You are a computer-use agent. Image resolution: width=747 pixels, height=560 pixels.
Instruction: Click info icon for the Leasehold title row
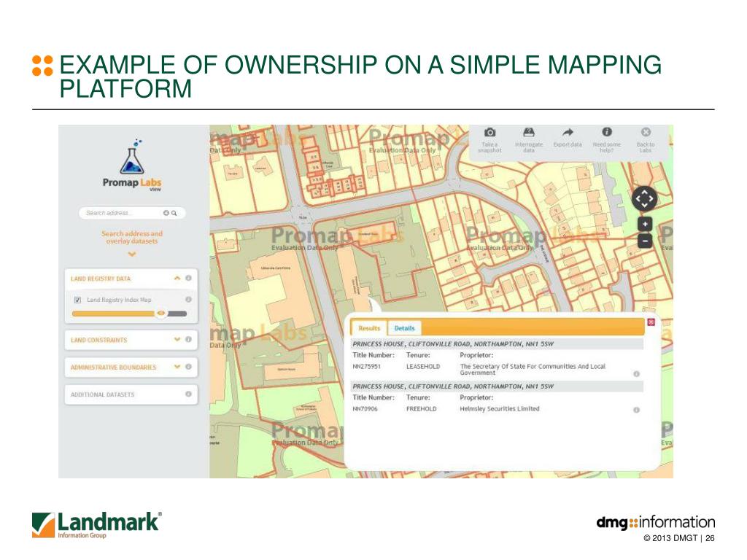[x=636, y=374]
